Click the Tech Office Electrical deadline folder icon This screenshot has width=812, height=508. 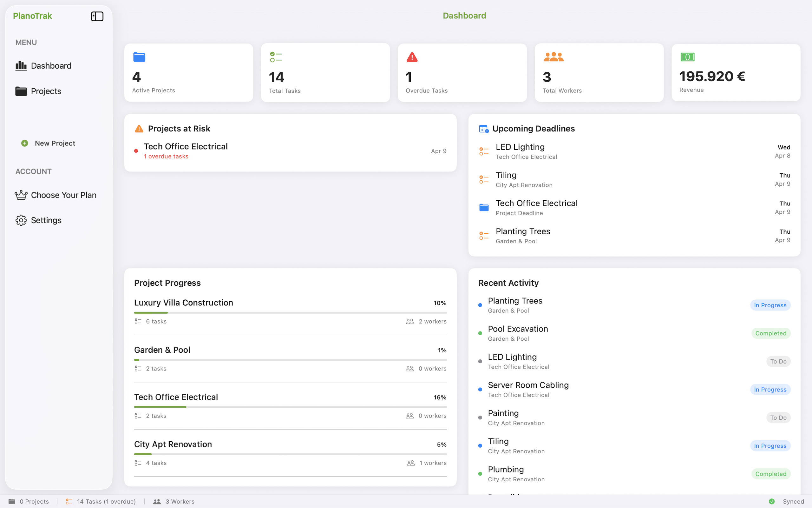[x=483, y=208]
